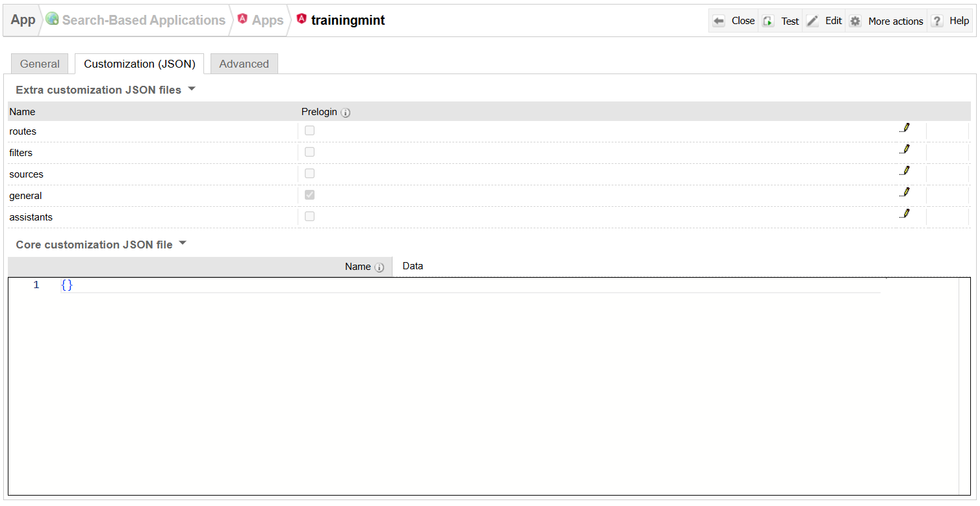Viewport: 980px width, 506px height.
Task: Toggle Prelogin checkbox for assistants
Action: (x=310, y=216)
